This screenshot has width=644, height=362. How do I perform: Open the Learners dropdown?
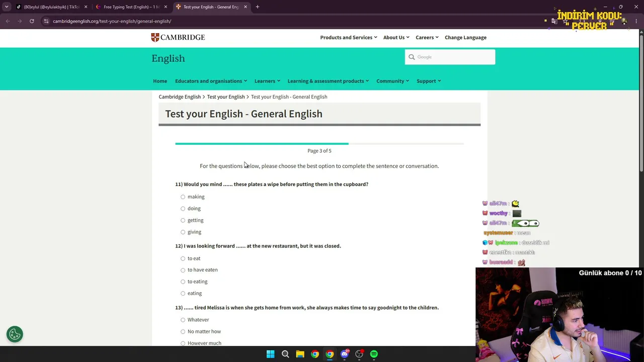267,81
